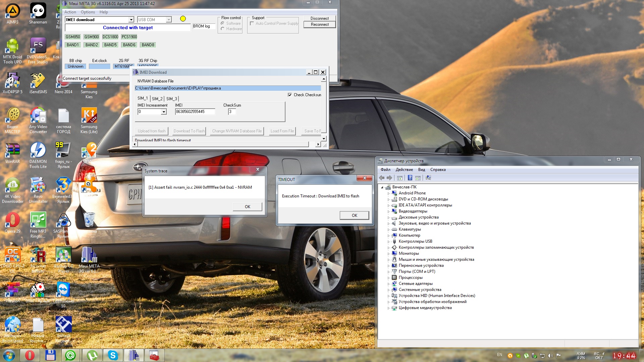Expand Android Phone tree node
Image resolution: width=644 pixels, height=362 pixels.
coord(388,193)
